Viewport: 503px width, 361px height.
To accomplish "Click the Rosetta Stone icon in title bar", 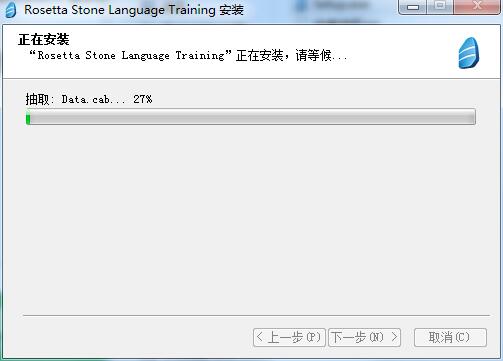I will (11, 10).
